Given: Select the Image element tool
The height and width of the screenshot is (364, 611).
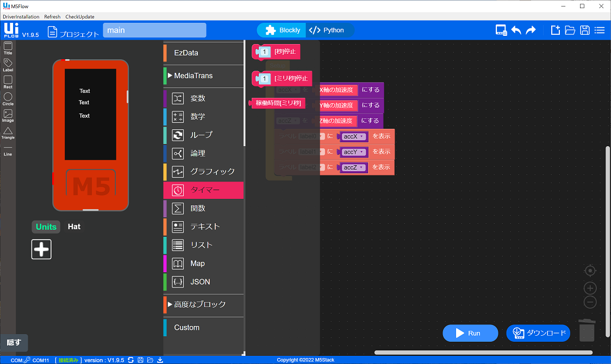Looking at the screenshot, I should 8,116.
